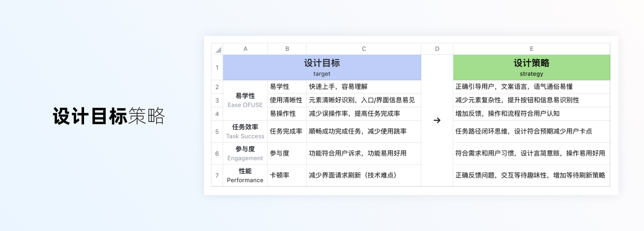The height and width of the screenshot is (231, 644).
Task: Click the select-all corner triangle of the sheet
Action: click(217, 49)
